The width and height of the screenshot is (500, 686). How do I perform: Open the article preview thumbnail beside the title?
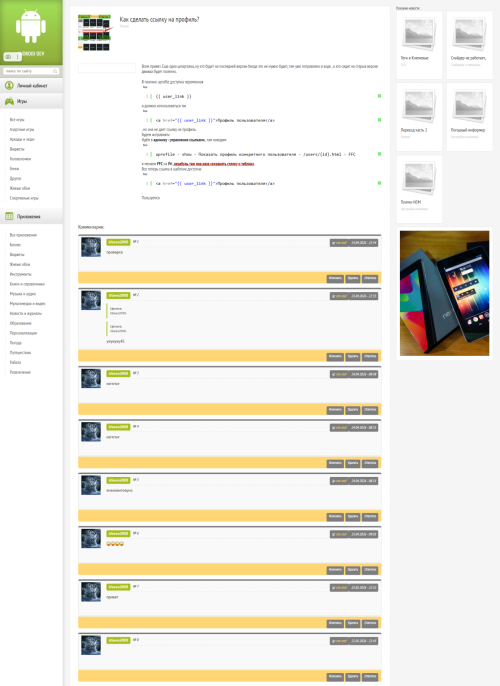click(x=94, y=32)
